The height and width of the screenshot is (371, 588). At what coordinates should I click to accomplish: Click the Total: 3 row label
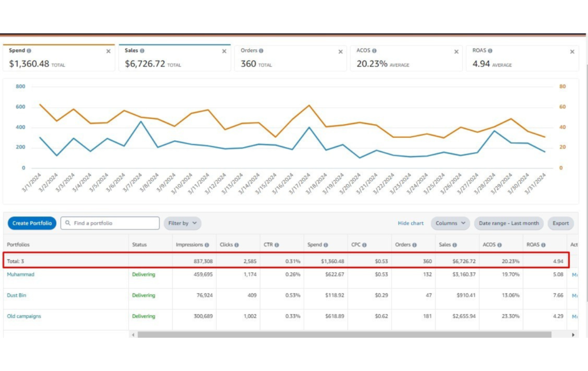(16, 261)
